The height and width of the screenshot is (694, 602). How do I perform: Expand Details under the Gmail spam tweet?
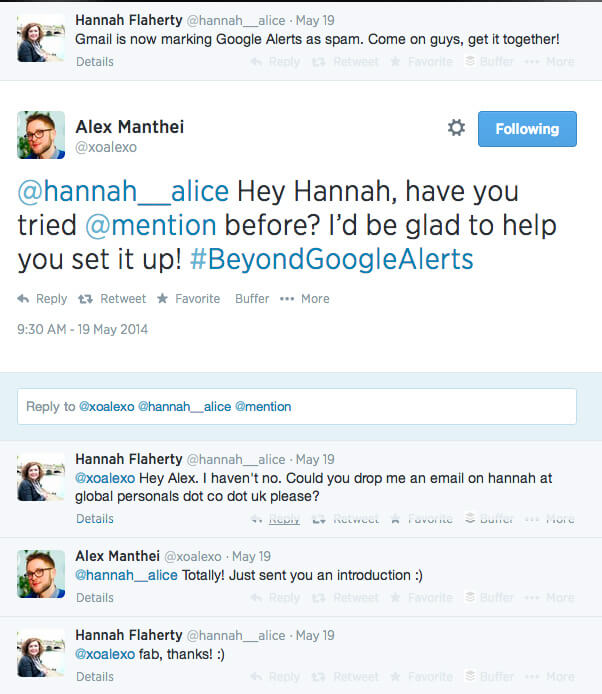[95, 62]
